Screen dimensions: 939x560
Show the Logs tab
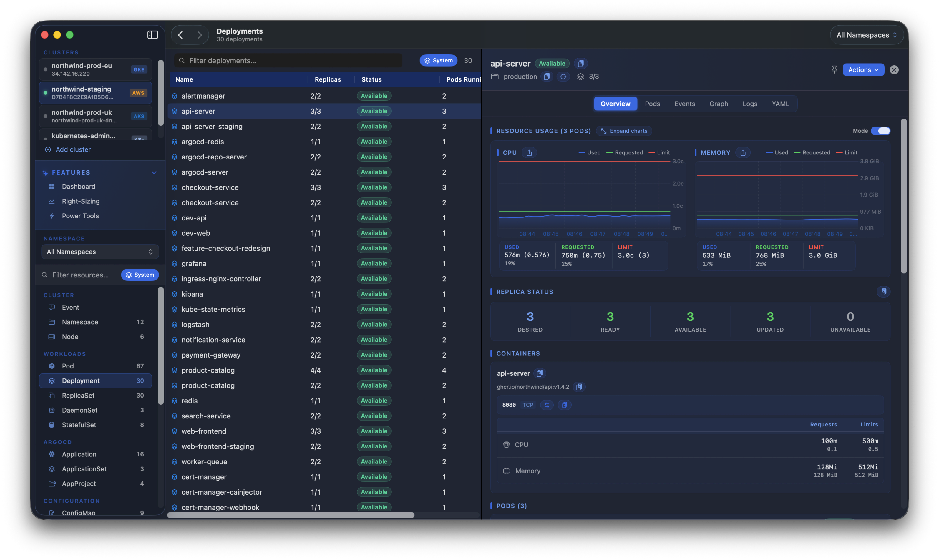point(749,104)
